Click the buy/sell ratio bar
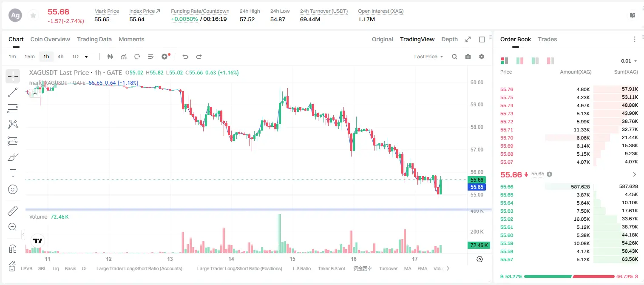Screen dimensions: 644x285 (x=569, y=276)
